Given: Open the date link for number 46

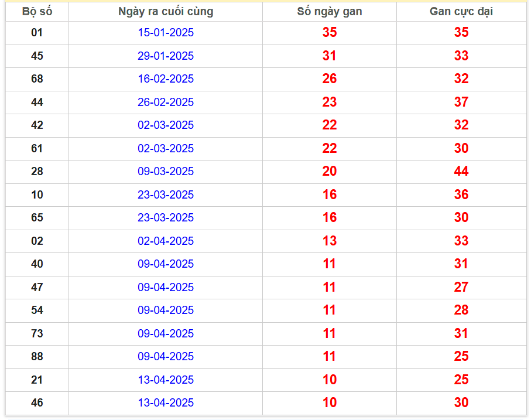Looking at the screenshot, I should click(x=166, y=403).
